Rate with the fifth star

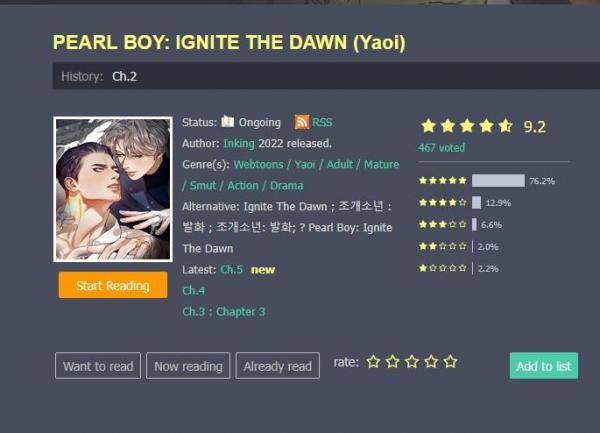pyautogui.click(x=450, y=361)
